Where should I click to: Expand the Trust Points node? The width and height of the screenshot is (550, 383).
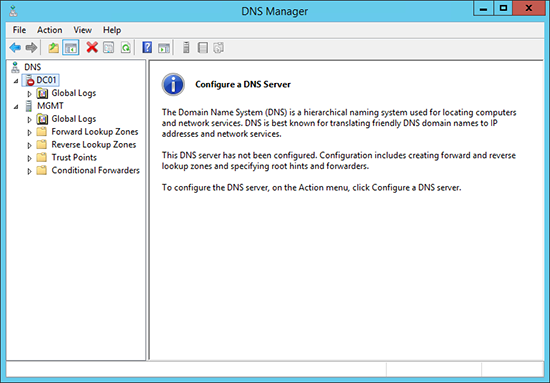[x=29, y=158]
